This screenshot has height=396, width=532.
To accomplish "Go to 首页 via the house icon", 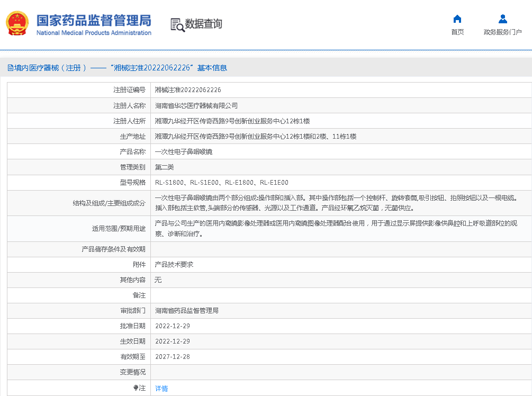I will (457, 20).
